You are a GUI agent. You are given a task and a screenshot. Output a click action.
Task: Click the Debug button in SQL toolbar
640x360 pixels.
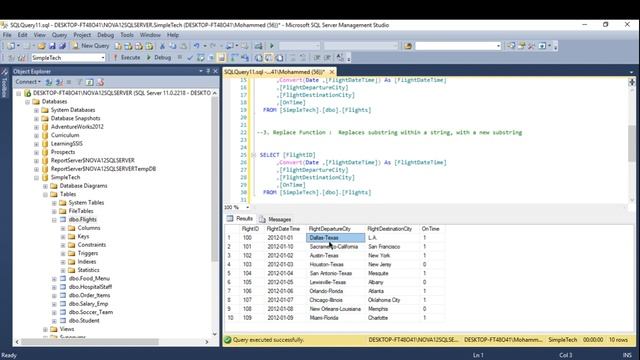pyautogui.click(x=159, y=58)
